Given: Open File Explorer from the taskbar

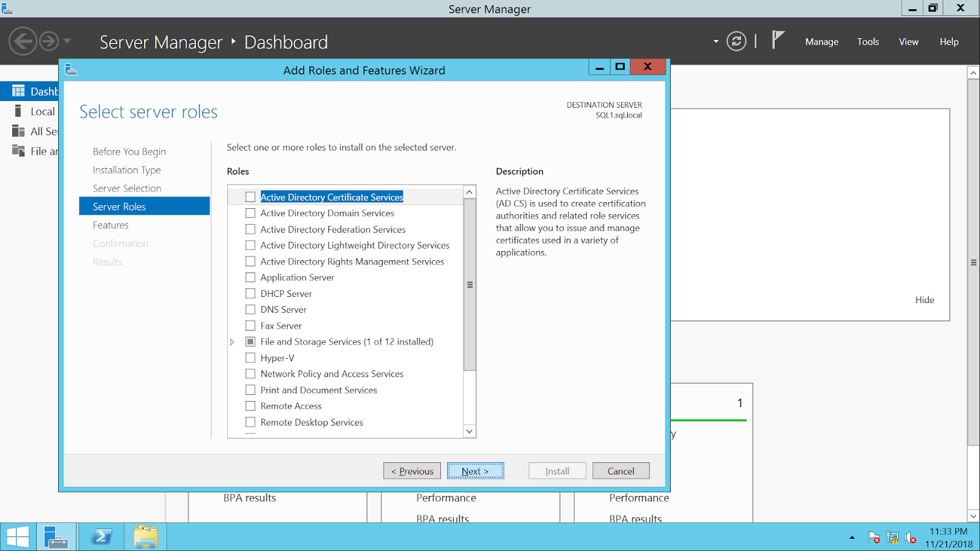Looking at the screenshot, I should [x=145, y=536].
